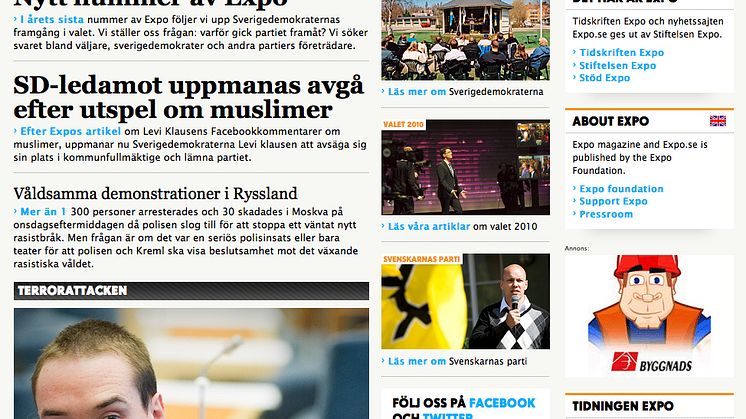This screenshot has width=746, height=419.
Task: Select the Support Expo link
Action: pos(613,201)
